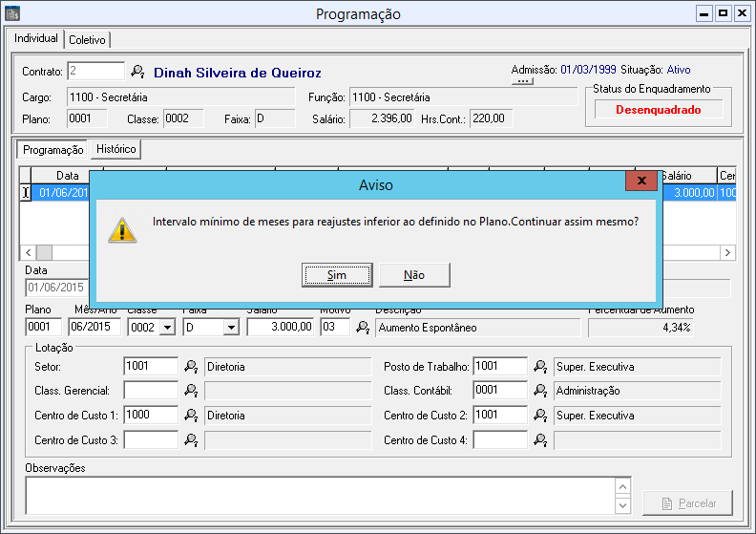Open the Setor lookup search icon
The image size is (756, 534).
[x=191, y=367]
